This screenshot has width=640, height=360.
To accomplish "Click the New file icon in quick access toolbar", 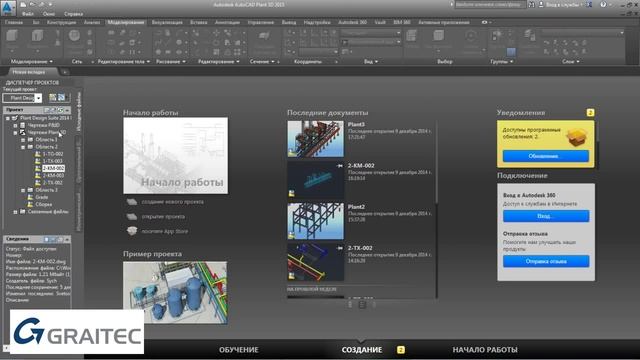I will (x=24, y=5).
